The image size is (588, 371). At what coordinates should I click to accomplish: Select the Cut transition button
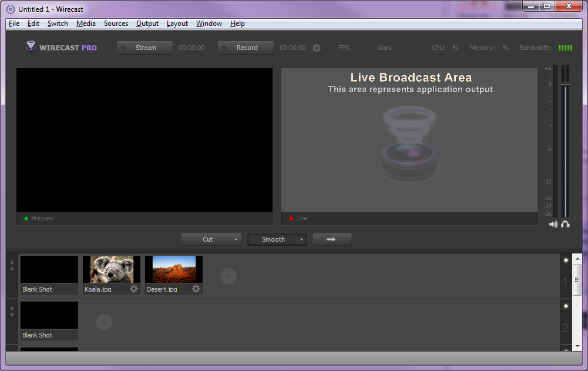(207, 239)
